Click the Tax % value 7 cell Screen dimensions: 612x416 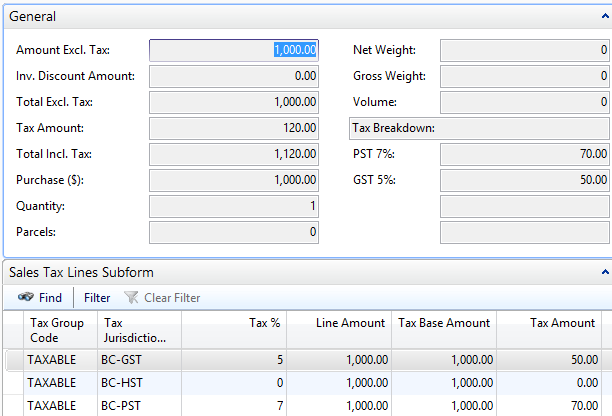tap(234, 406)
